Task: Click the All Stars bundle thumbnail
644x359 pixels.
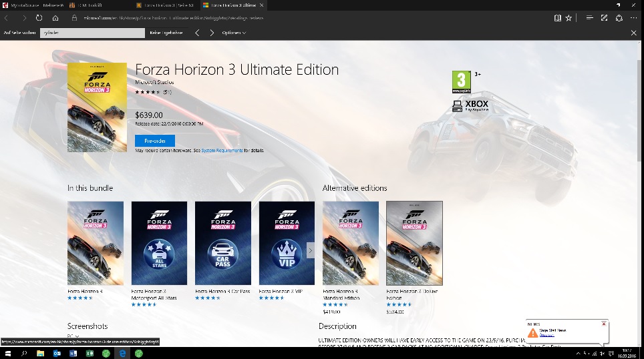Action: coord(160,243)
